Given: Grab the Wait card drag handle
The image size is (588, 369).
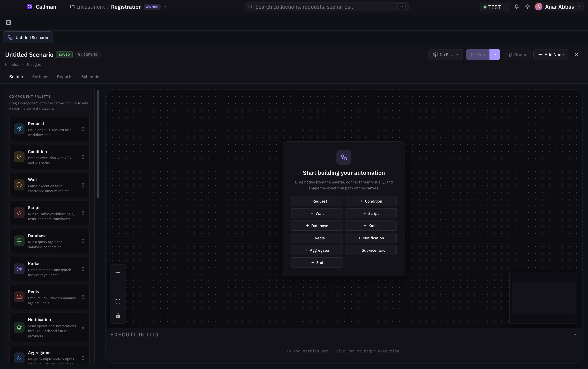Looking at the screenshot, I should coord(83,185).
